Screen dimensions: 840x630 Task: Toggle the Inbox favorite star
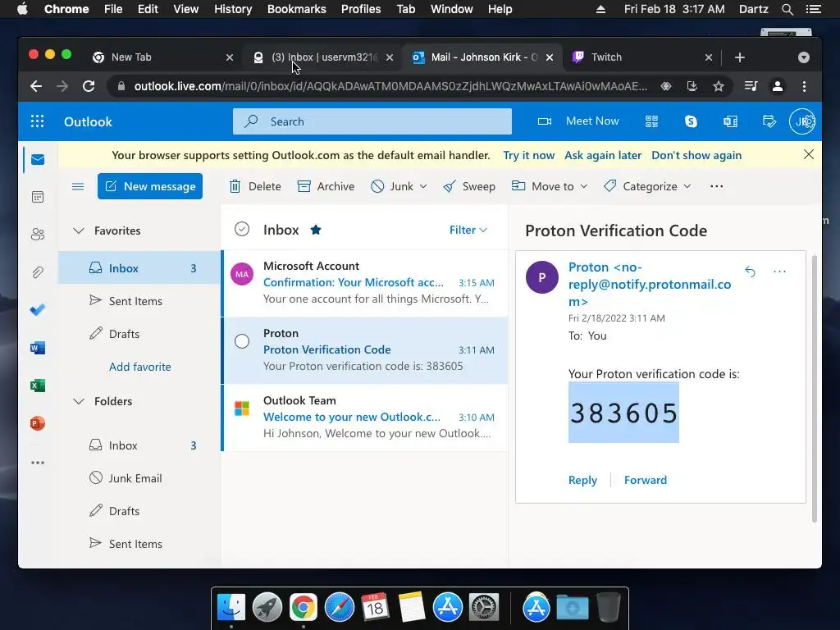tap(316, 230)
